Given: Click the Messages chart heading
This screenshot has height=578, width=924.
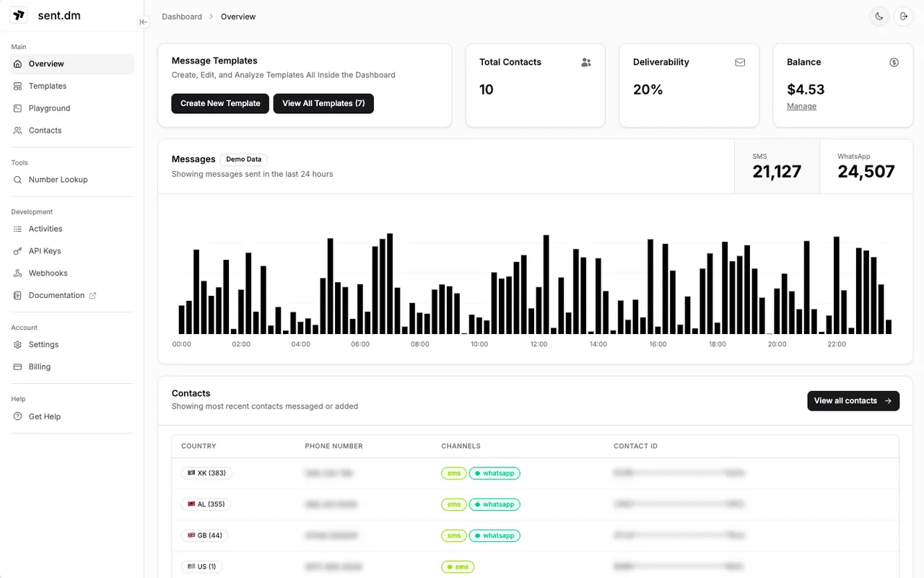Looking at the screenshot, I should click(193, 159).
